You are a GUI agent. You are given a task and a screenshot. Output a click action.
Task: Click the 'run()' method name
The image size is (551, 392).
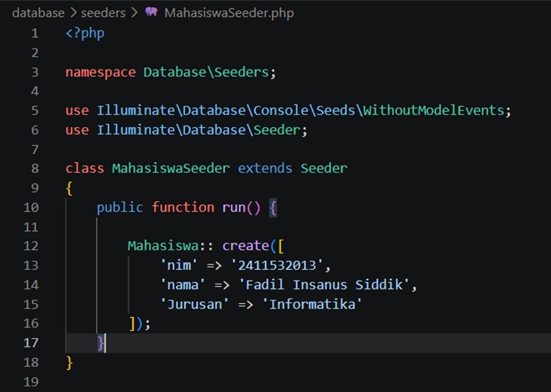pyautogui.click(x=242, y=207)
